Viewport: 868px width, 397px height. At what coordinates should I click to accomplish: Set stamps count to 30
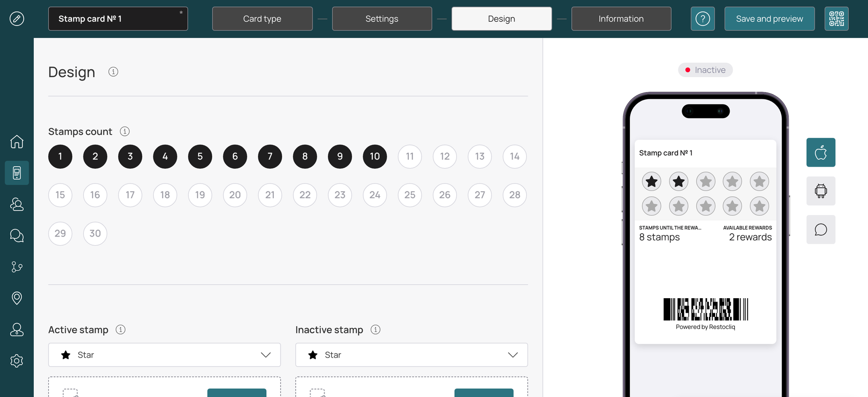coord(95,234)
